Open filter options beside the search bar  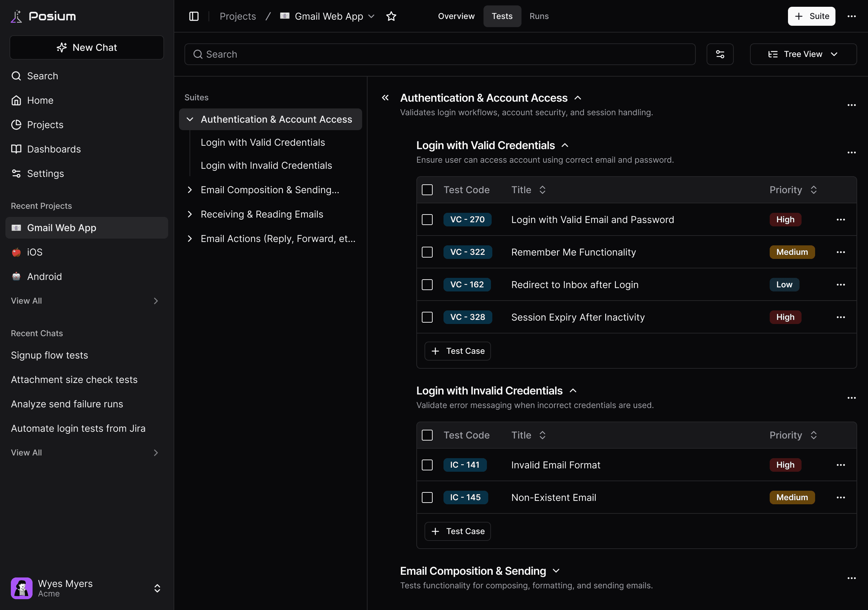click(x=720, y=54)
